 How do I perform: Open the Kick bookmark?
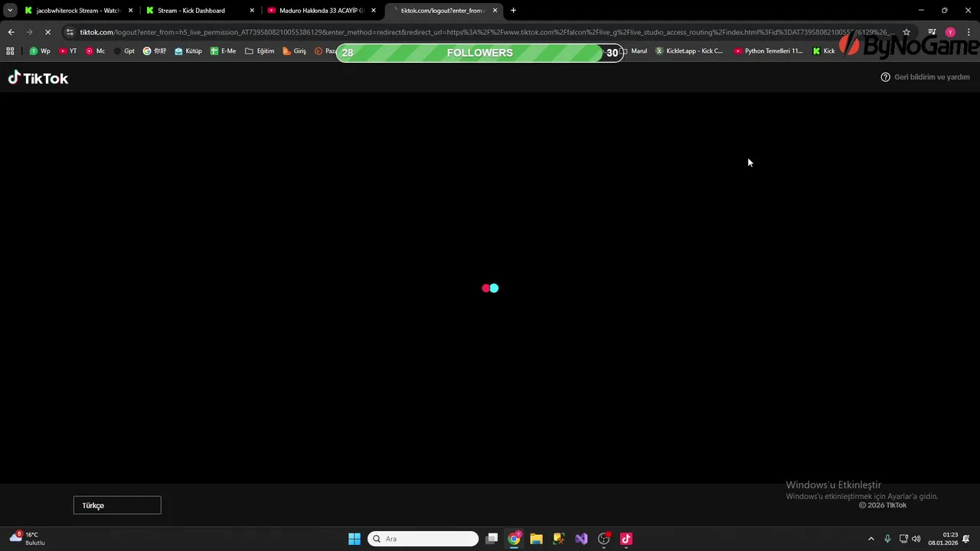coord(824,51)
